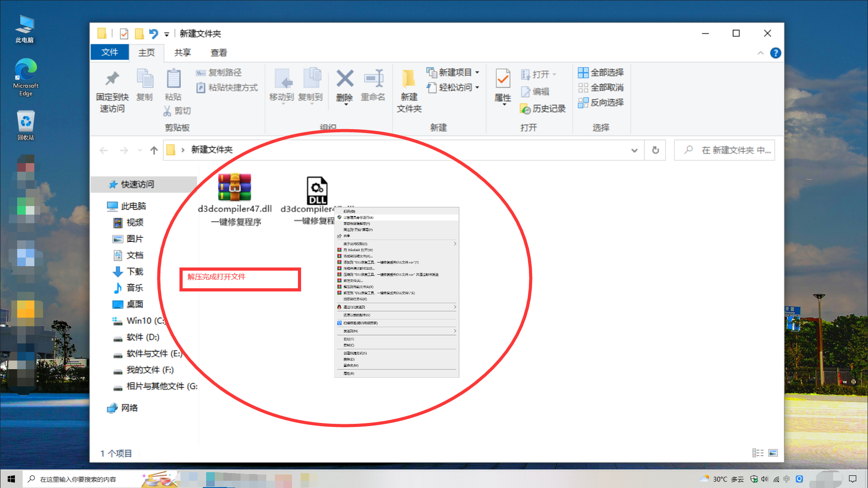Click the Paste clipboard icon
Image resolution: width=868 pixels, height=488 pixels.
(174, 79)
